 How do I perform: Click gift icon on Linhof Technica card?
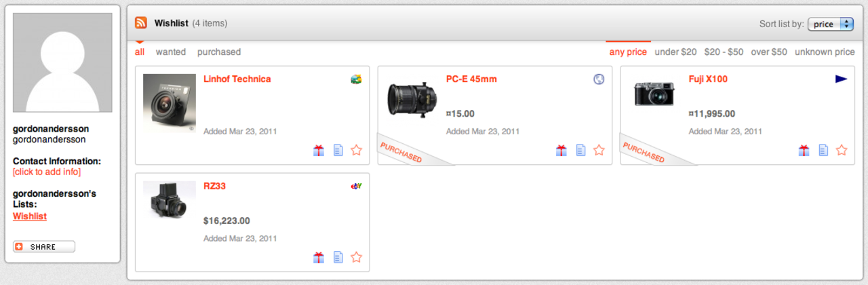[x=319, y=151]
